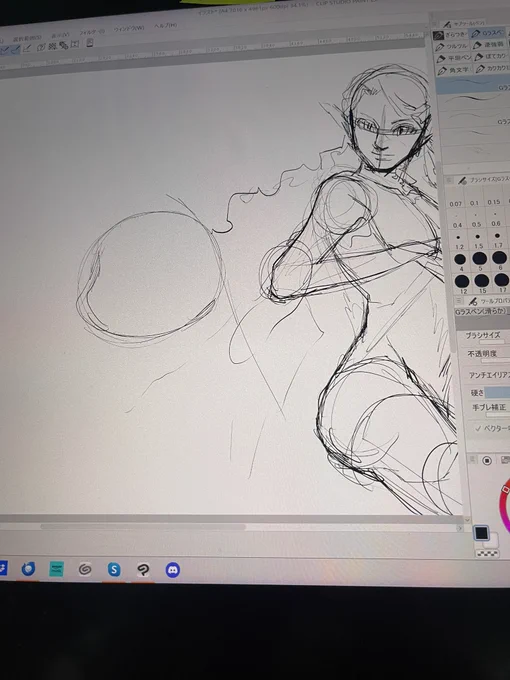Select the ざらつき pen sub tool
This screenshot has width=510, height=680.
(x=450, y=35)
